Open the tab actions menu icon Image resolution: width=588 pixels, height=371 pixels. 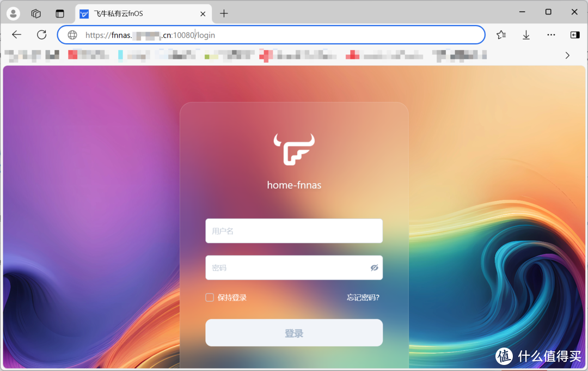click(x=60, y=14)
